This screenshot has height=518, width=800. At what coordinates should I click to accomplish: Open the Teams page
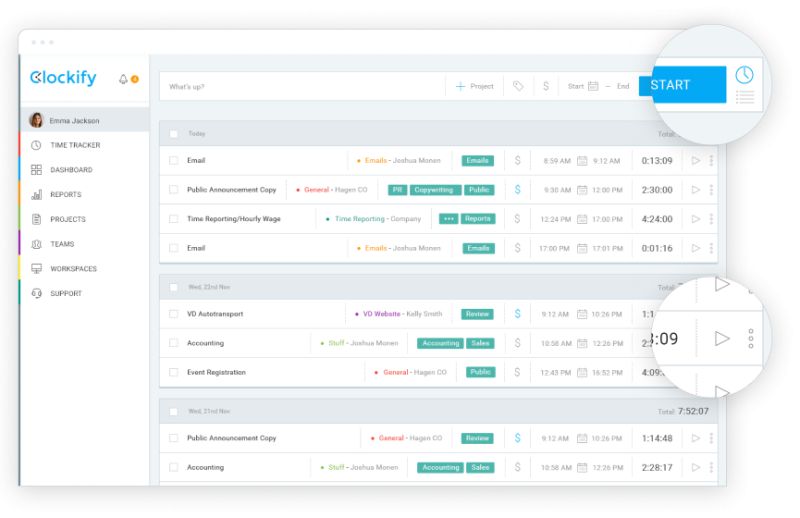(x=62, y=244)
